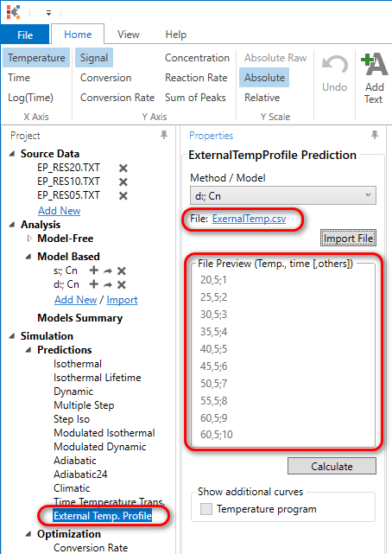This screenshot has width=392, height=554.
Task: Click the Add Text icon
Action: click(x=375, y=64)
